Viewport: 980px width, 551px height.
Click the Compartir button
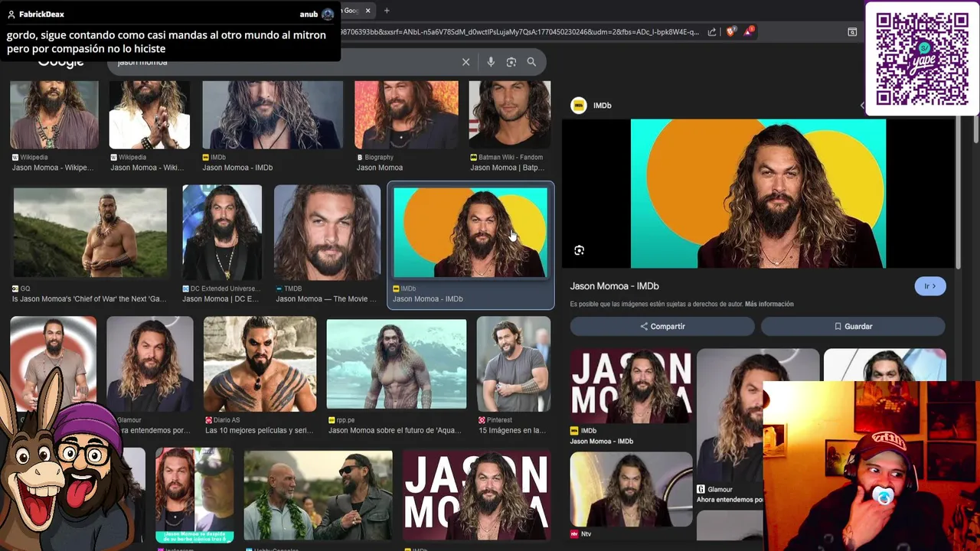[x=662, y=326]
